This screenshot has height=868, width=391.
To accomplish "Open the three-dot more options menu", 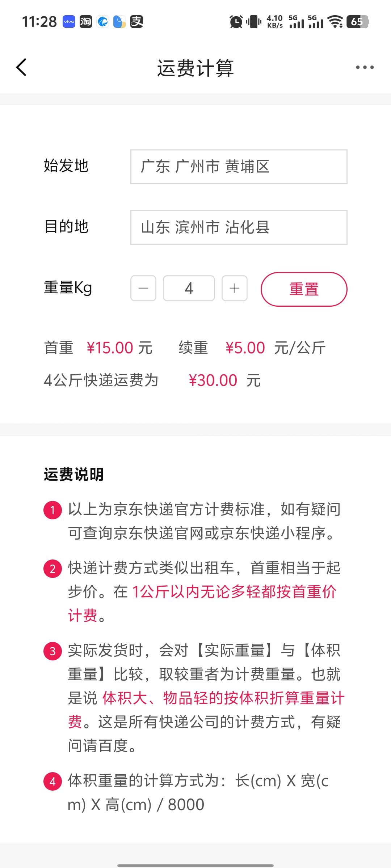I will pyautogui.click(x=365, y=67).
